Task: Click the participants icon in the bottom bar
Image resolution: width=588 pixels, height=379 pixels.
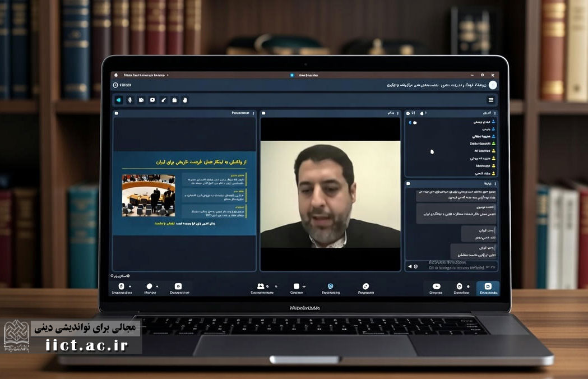Action: coord(261,286)
